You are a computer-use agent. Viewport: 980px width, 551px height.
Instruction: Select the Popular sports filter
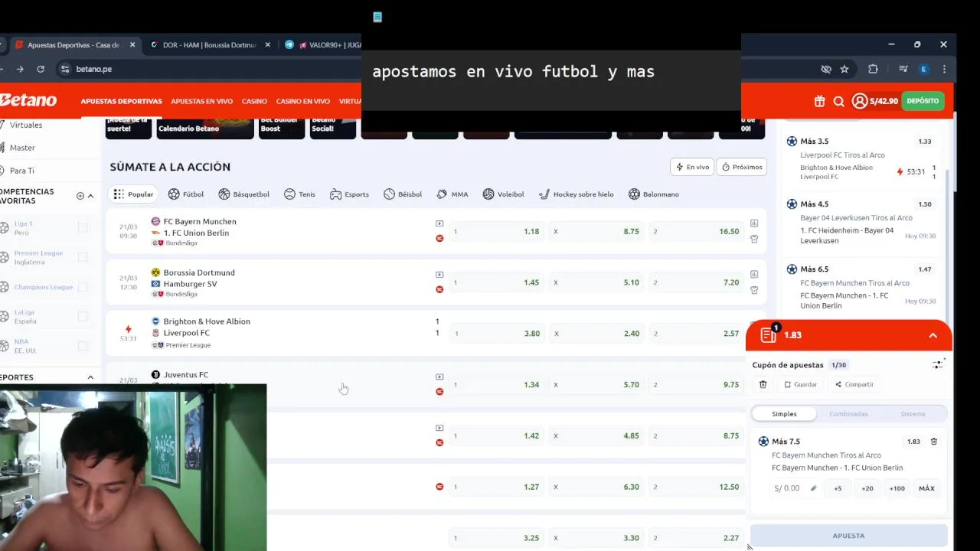point(133,194)
